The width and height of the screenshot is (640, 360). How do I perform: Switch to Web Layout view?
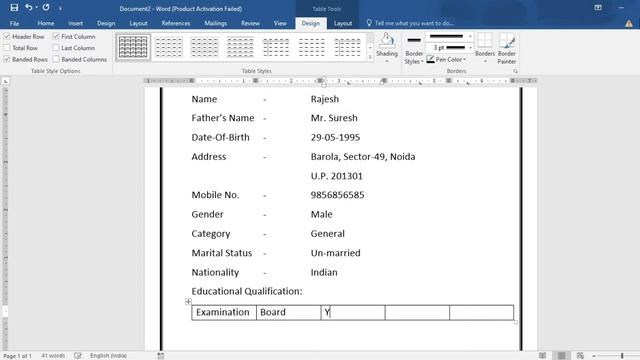(x=580, y=356)
